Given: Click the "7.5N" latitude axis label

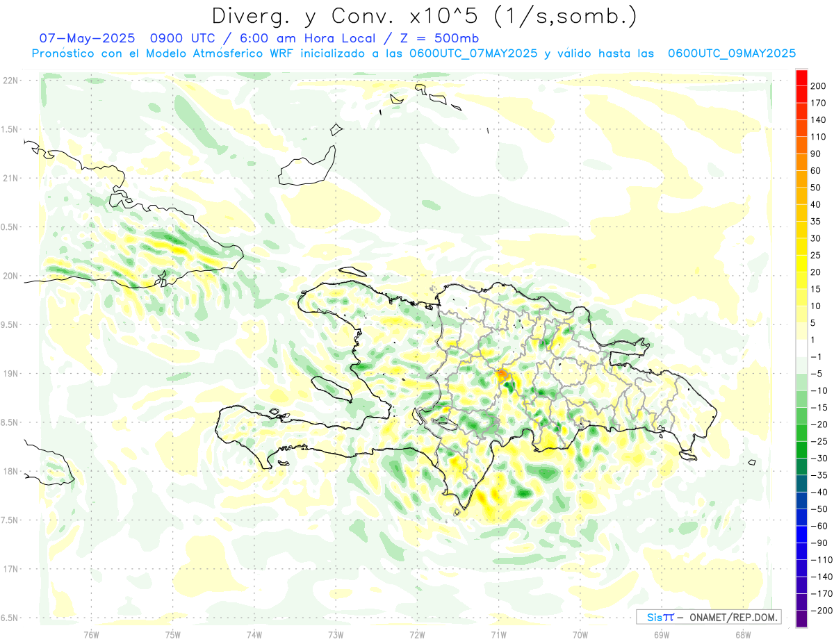Looking at the screenshot, I should point(10,520).
